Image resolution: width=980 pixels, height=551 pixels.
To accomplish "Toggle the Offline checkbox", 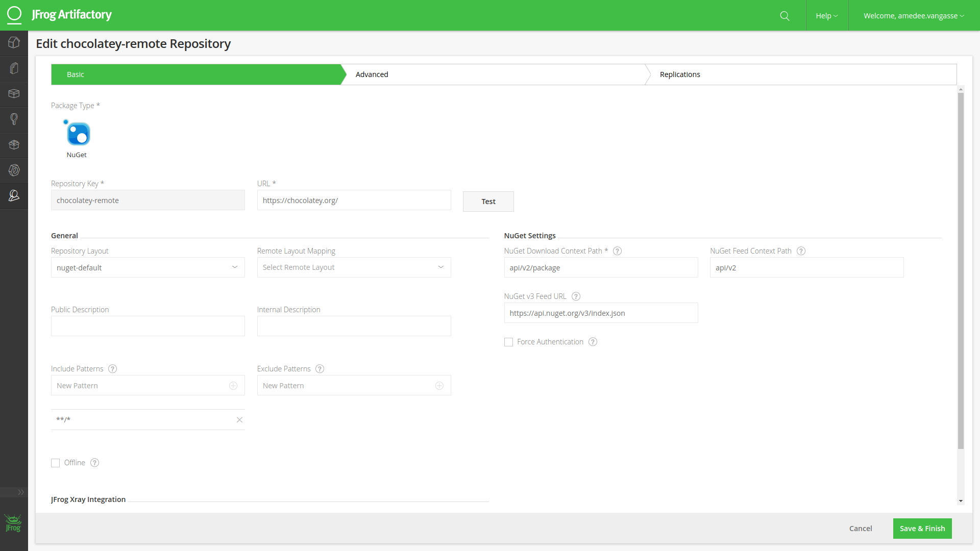I will click(56, 463).
